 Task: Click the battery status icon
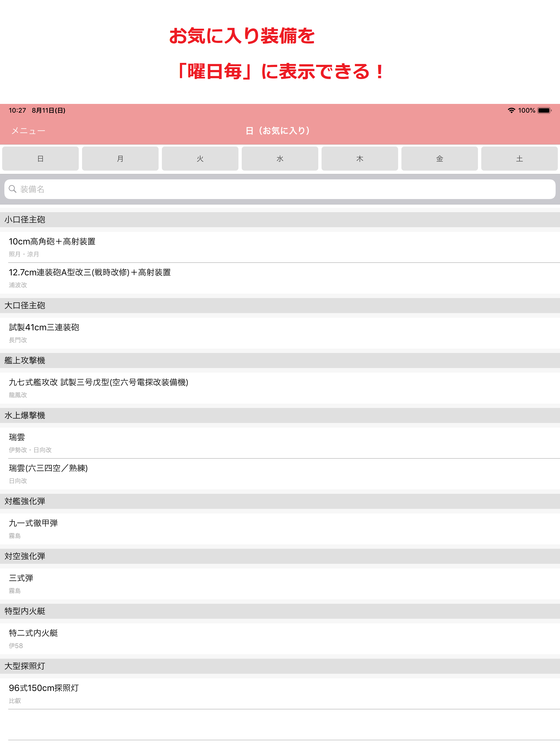click(x=544, y=110)
